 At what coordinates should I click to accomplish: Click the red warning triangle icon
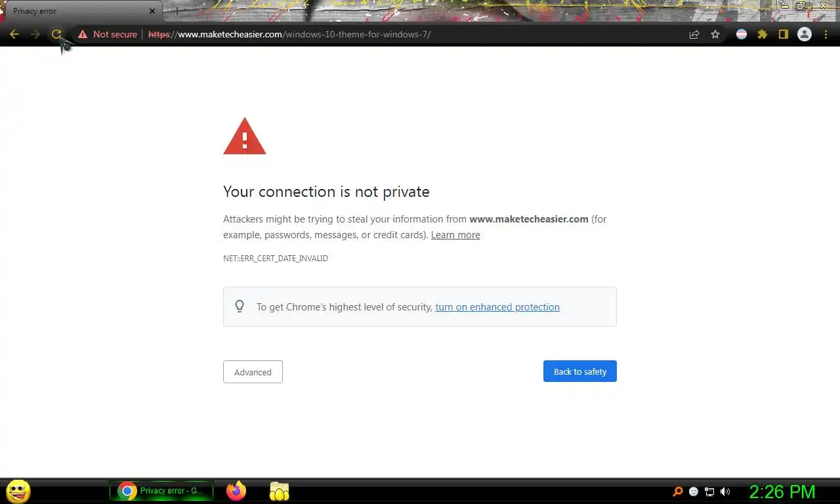coord(245,136)
